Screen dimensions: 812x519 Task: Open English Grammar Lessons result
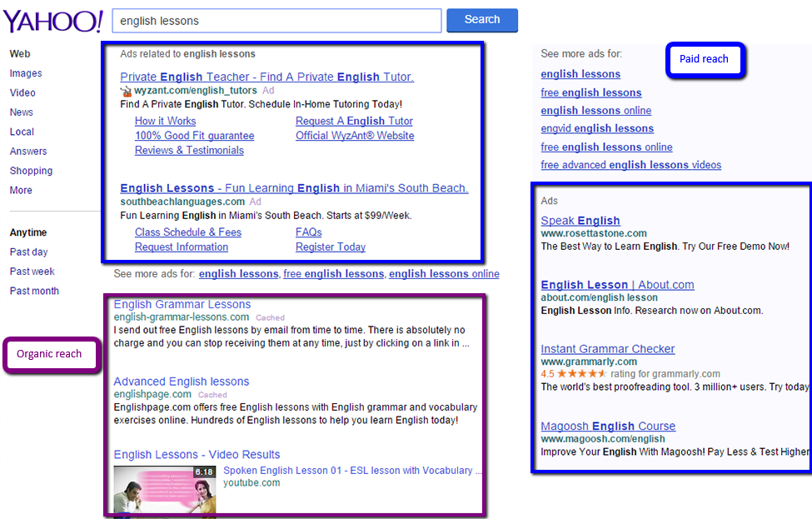pyautogui.click(x=182, y=305)
